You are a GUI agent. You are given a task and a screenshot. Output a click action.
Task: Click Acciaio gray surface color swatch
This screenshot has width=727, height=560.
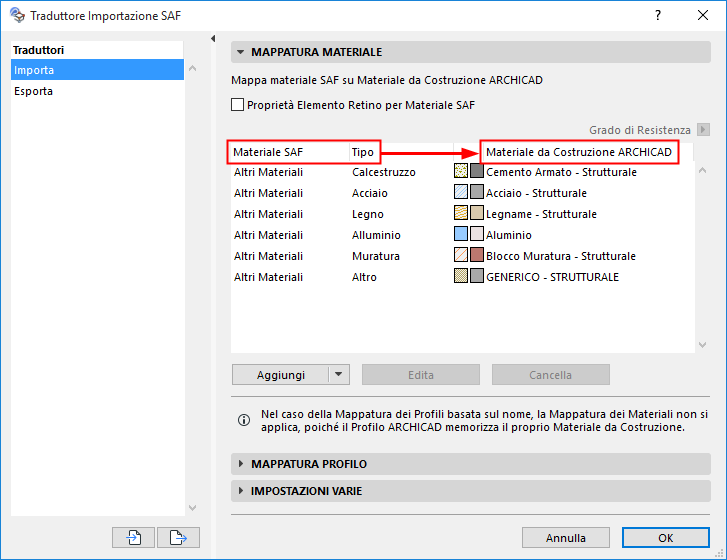pos(477,192)
